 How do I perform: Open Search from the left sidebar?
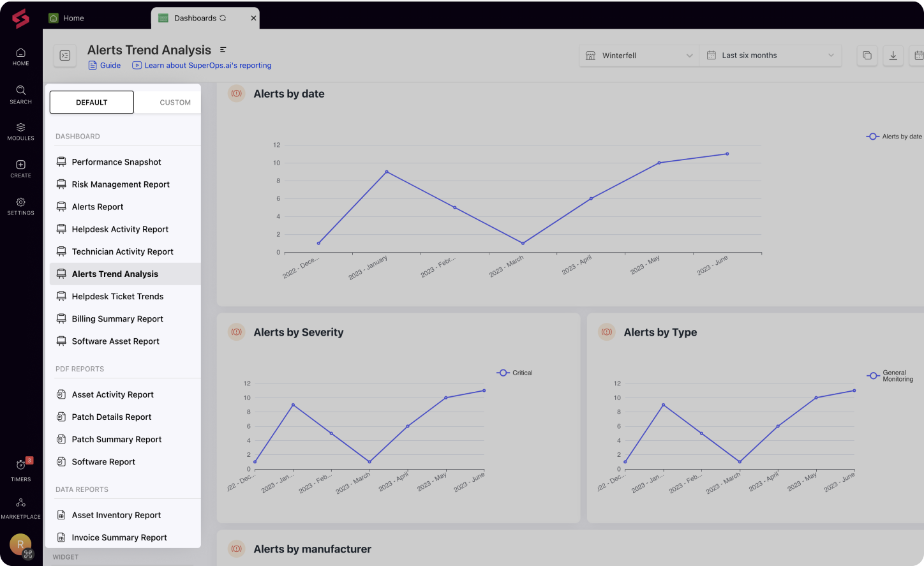tap(20, 94)
